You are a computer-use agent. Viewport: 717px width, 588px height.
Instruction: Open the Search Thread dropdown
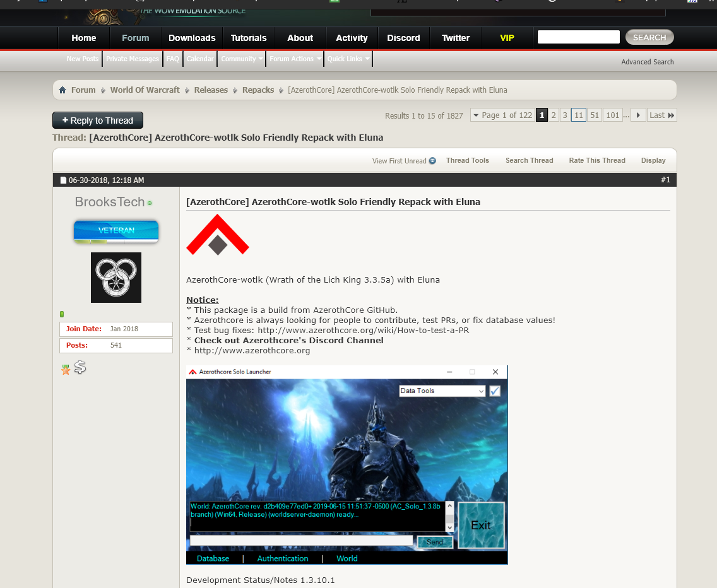tap(529, 160)
